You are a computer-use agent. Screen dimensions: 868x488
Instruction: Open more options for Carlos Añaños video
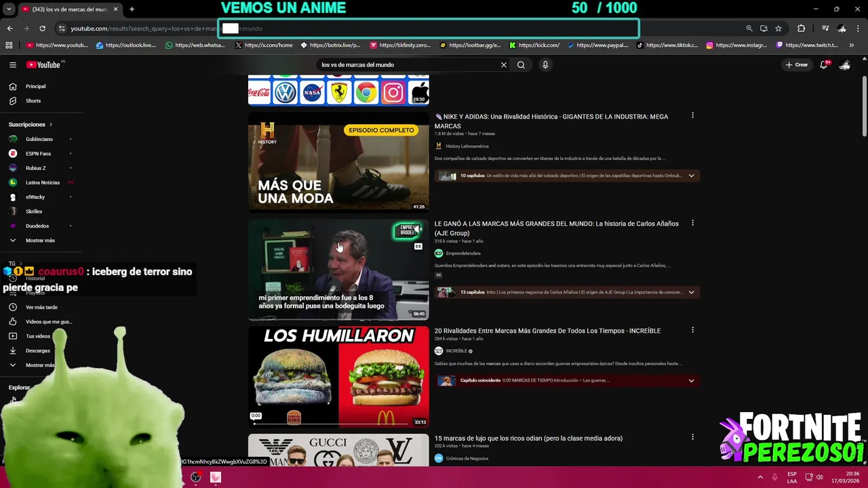click(692, 223)
